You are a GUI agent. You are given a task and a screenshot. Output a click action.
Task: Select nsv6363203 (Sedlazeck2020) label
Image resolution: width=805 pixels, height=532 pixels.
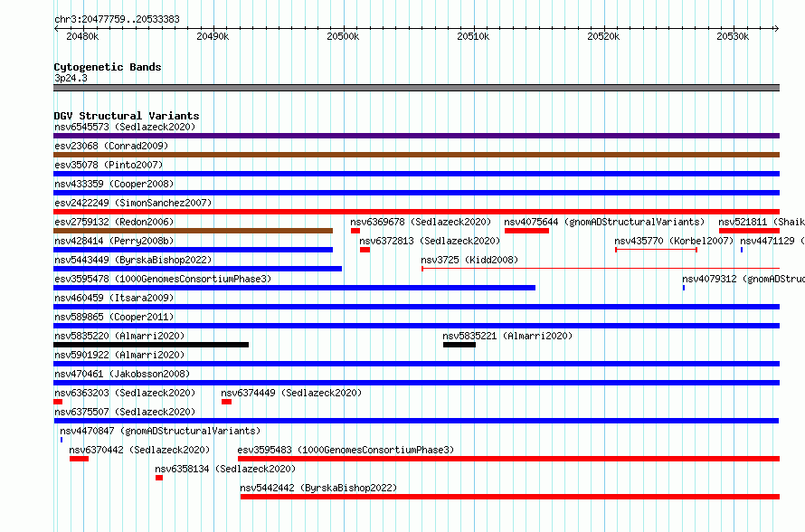pyautogui.click(x=125, y=393)
